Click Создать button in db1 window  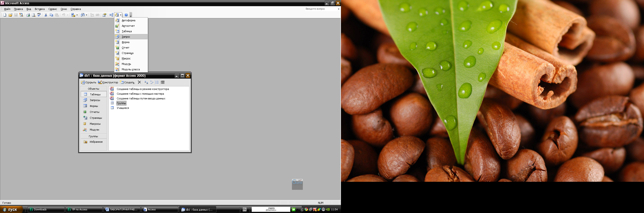[x=127, y=82]
